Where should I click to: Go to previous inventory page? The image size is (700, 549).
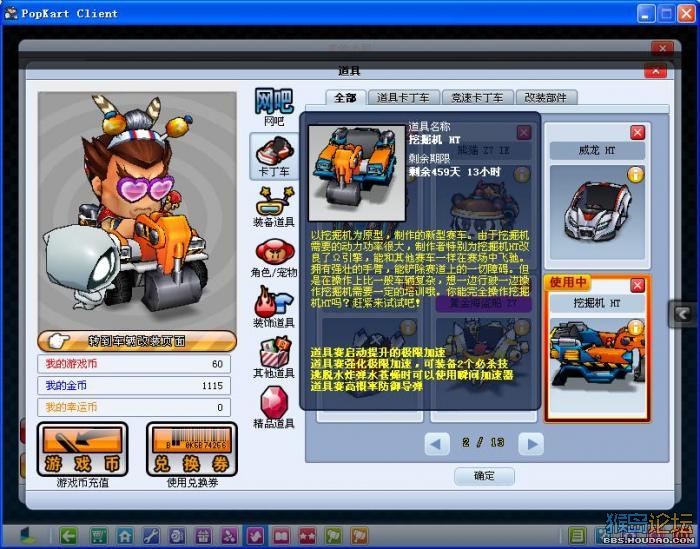click(437, 444)
